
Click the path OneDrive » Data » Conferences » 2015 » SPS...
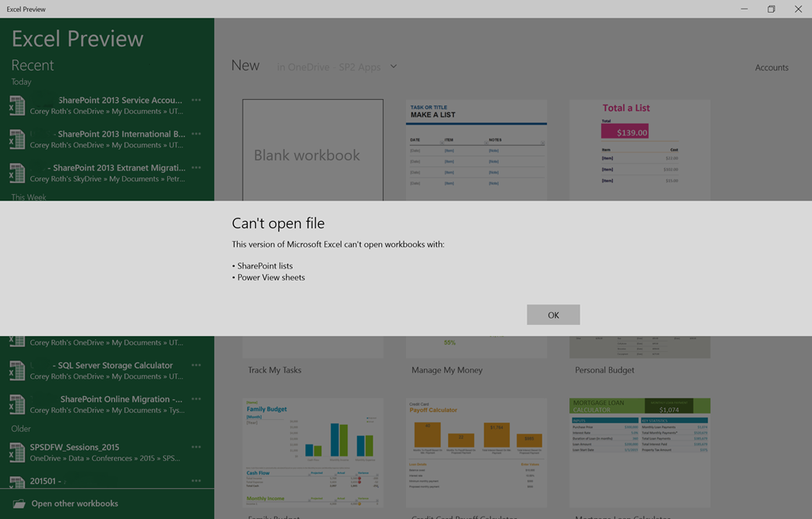(105, 459)
